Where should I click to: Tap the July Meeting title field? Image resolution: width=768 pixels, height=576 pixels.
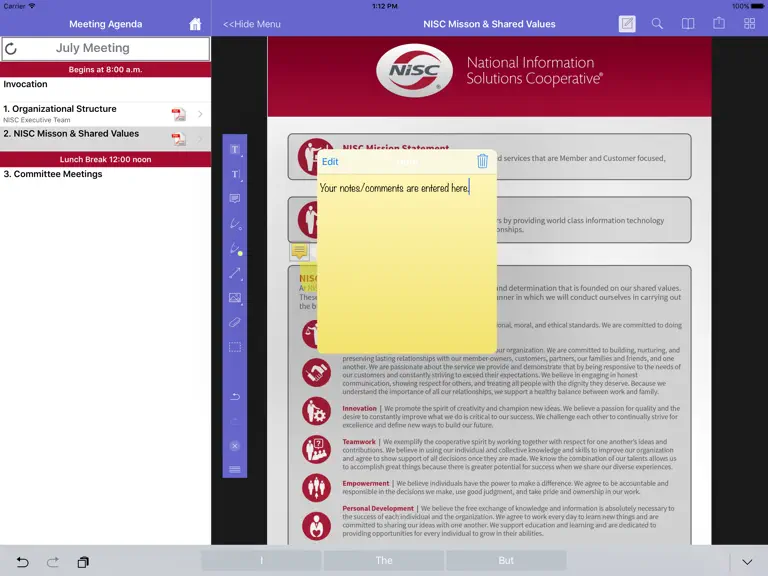[105, 48]
